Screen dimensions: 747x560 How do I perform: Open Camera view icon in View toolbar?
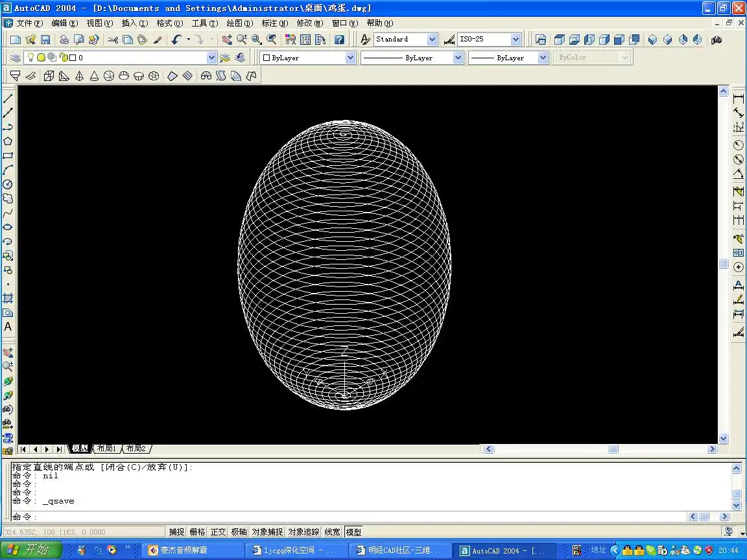pyautogui.click(x=717, y=40)
